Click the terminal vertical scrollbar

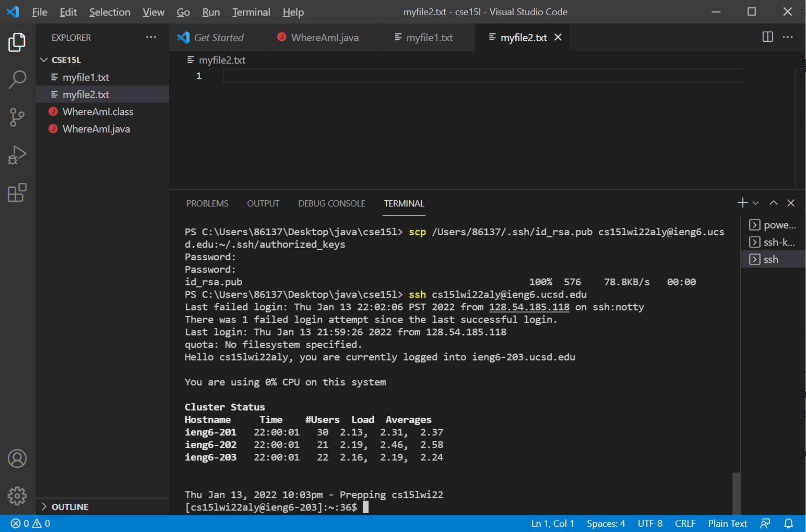(736, 492)
